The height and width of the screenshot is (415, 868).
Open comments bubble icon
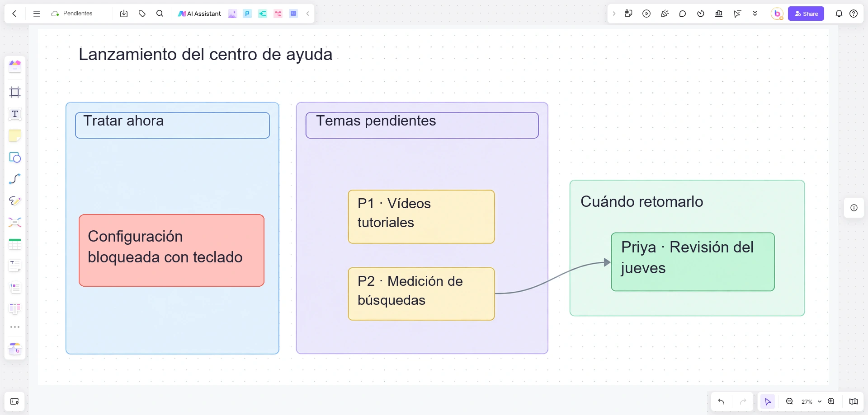pos(683,14)
